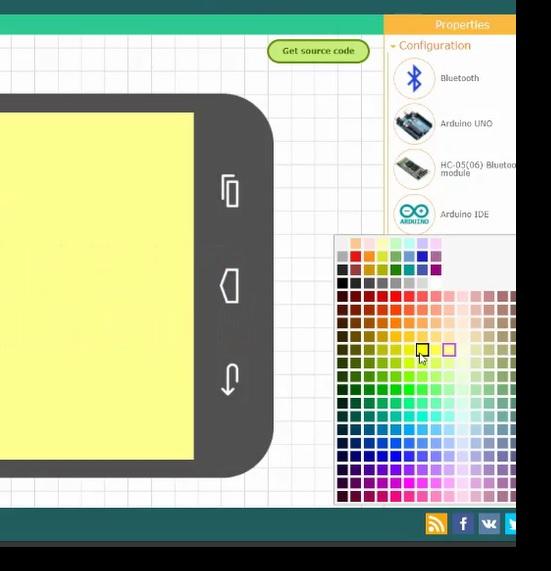Select the black swatch in grayscale row
Image resolution: width=551 pixels, height=571 pixels.
342,283
